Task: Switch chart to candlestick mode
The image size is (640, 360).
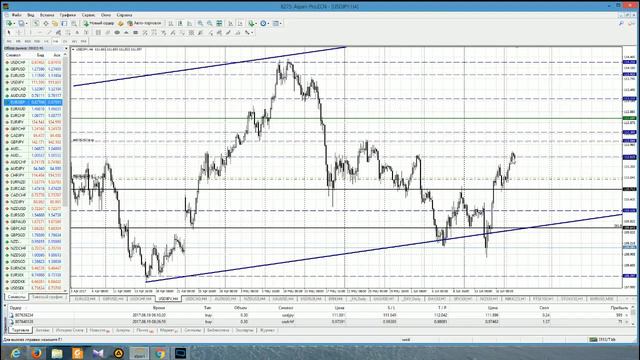Action: coord(180,24)
